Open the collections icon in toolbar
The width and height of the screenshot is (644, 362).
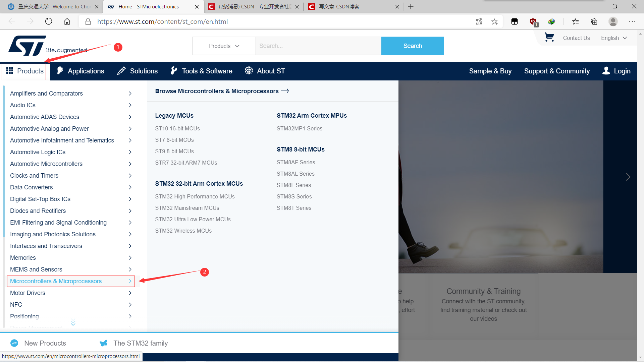click(x=594, y=21)
